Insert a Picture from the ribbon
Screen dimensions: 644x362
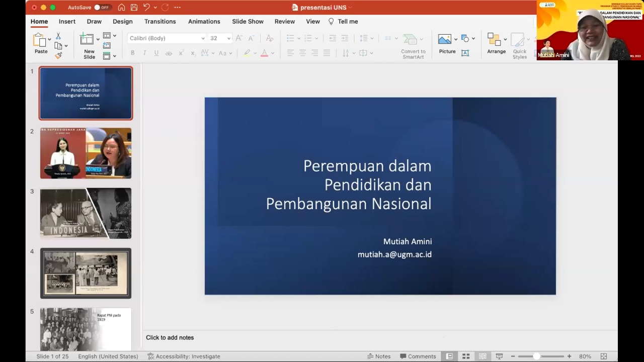[445, 40]
